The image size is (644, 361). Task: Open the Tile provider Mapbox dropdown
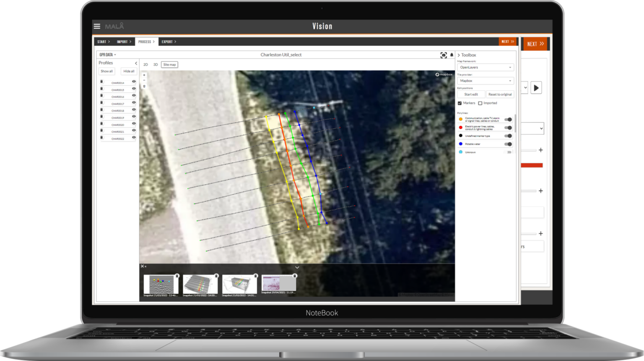485,80
